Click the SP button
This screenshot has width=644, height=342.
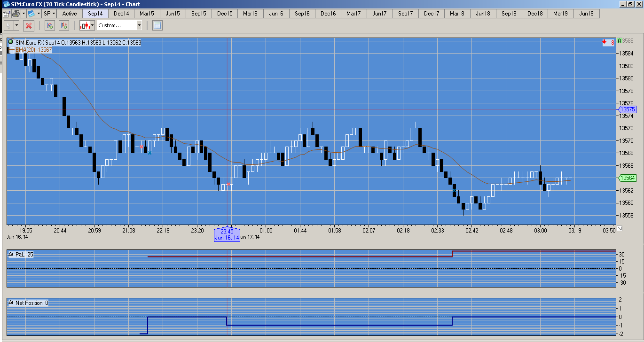(47, 14)
